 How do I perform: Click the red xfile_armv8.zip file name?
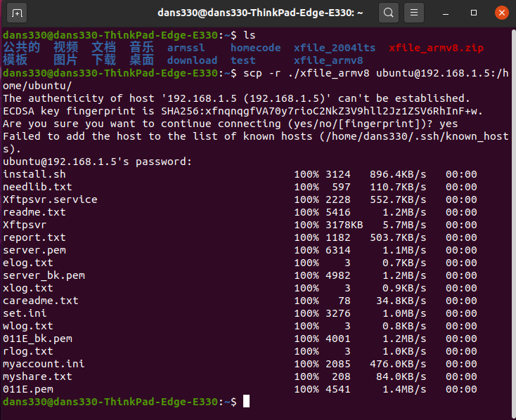[x=436, y=48]
